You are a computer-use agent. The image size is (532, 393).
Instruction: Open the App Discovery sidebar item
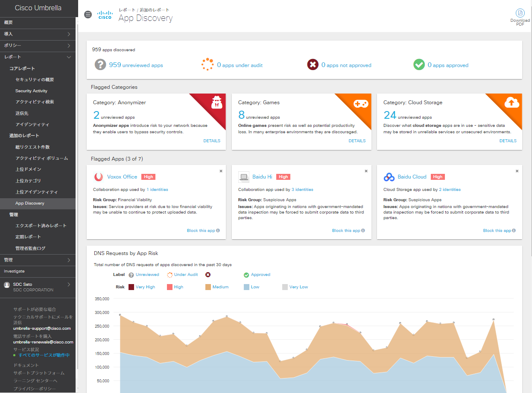point(38,203)
